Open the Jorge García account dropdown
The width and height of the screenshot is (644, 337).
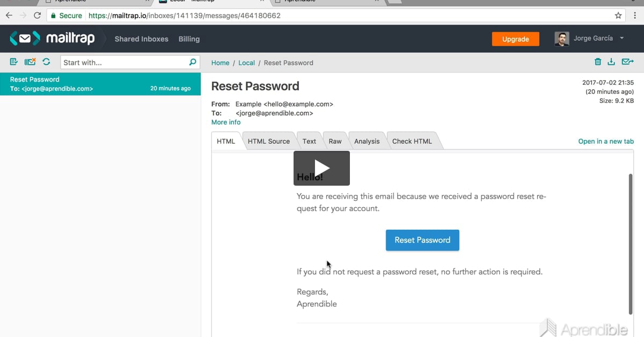point(598,38)
